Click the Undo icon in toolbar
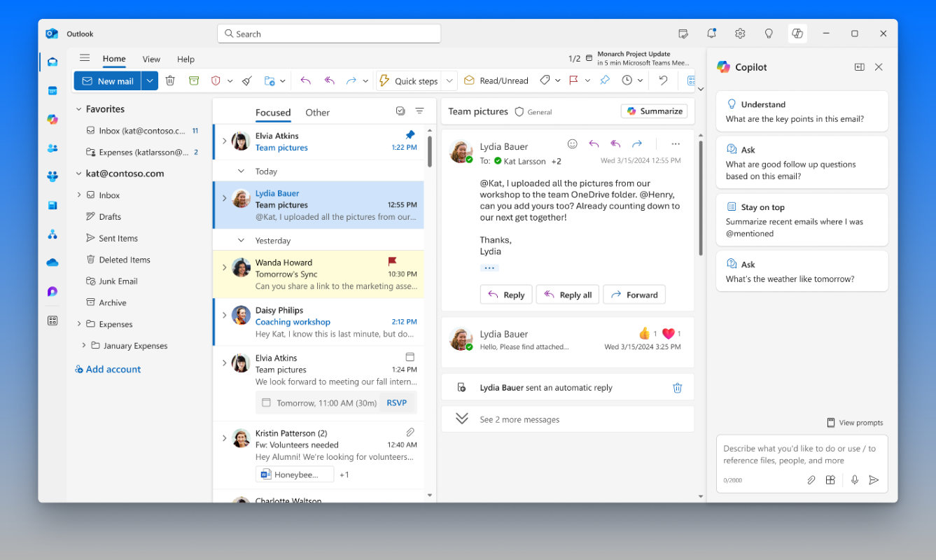The height and width of the screenshot is (560, 936). pyautogui.click(x=663, y=81)
